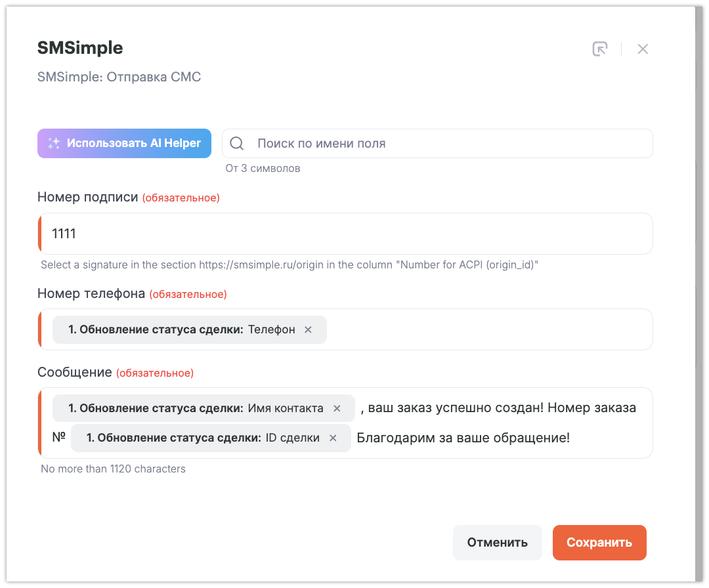Place cursor in text "Благодарим за ваше обращение!"
Image resolution: width=709 pixels, height=588 pixels.
(x=463, y=438)
